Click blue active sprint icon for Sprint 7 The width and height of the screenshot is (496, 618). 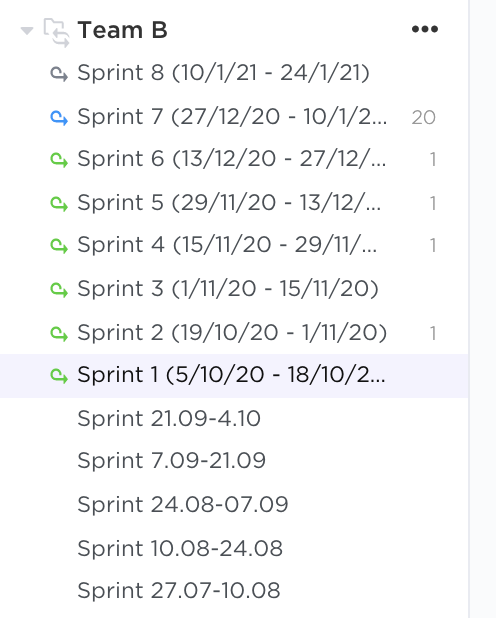tap(59, 117)
